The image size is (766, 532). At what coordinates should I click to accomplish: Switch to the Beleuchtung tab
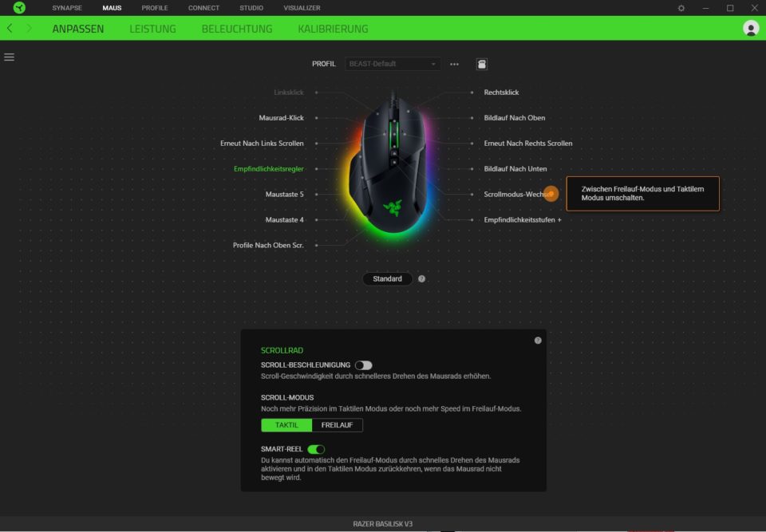(x=236, y=29)
